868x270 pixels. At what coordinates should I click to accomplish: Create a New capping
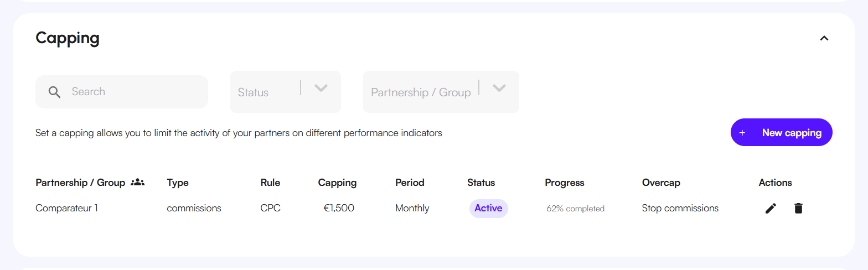pyautogui.click(x=782, y=132)
